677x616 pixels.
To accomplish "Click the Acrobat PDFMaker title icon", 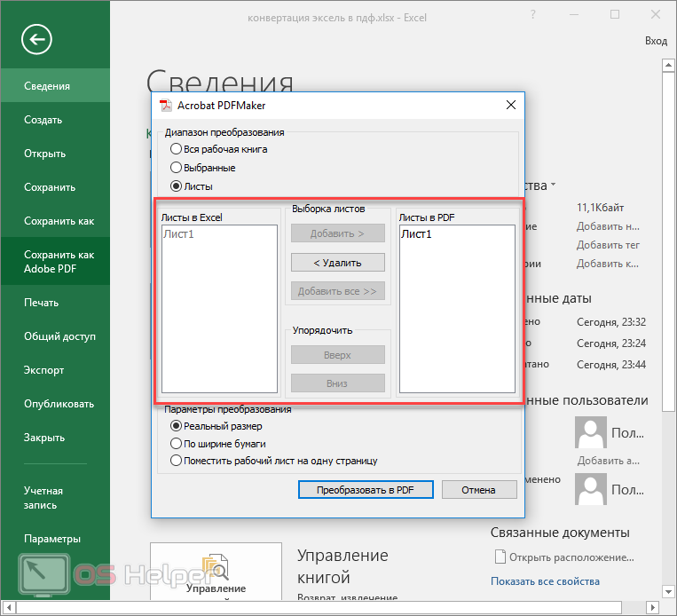I will tap(165, 106).
